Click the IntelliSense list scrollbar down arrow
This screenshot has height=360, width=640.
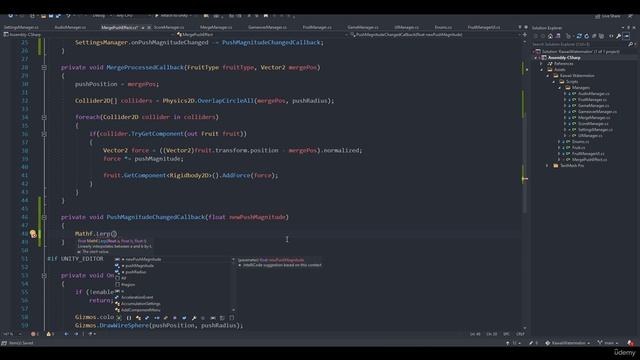click(x=233, y=310)
